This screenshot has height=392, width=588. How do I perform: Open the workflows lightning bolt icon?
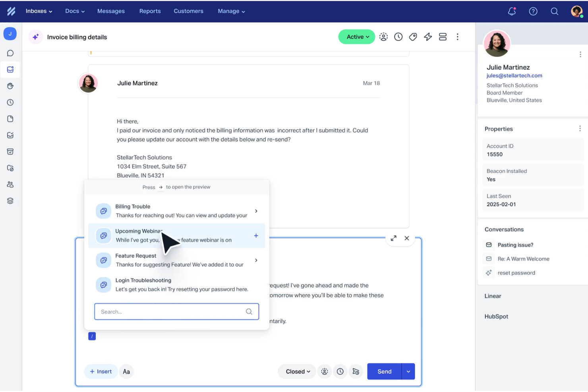point(428,37)
